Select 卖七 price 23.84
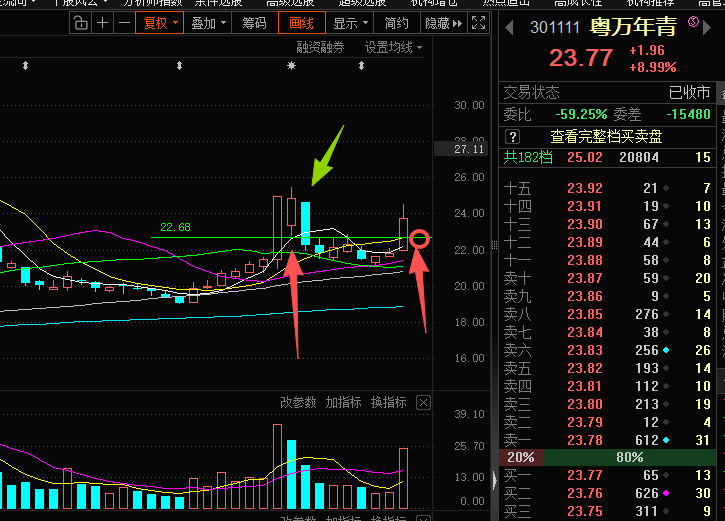 pos(585,333)
